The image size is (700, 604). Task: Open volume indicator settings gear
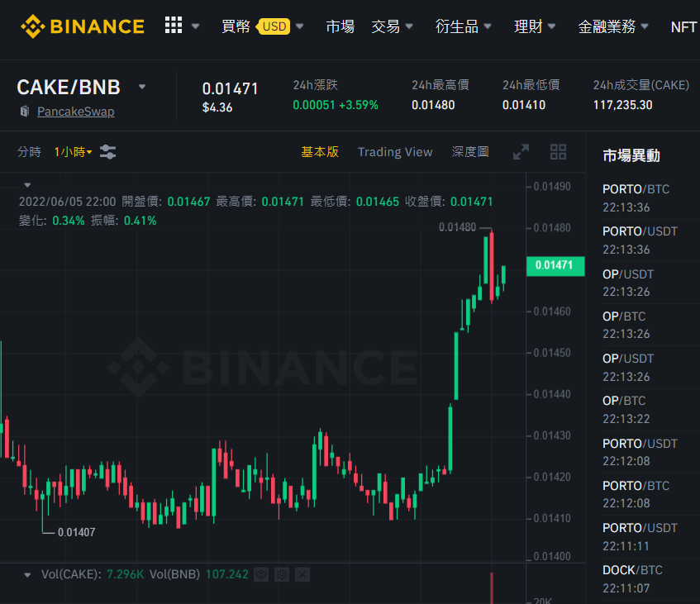(282, 574)
